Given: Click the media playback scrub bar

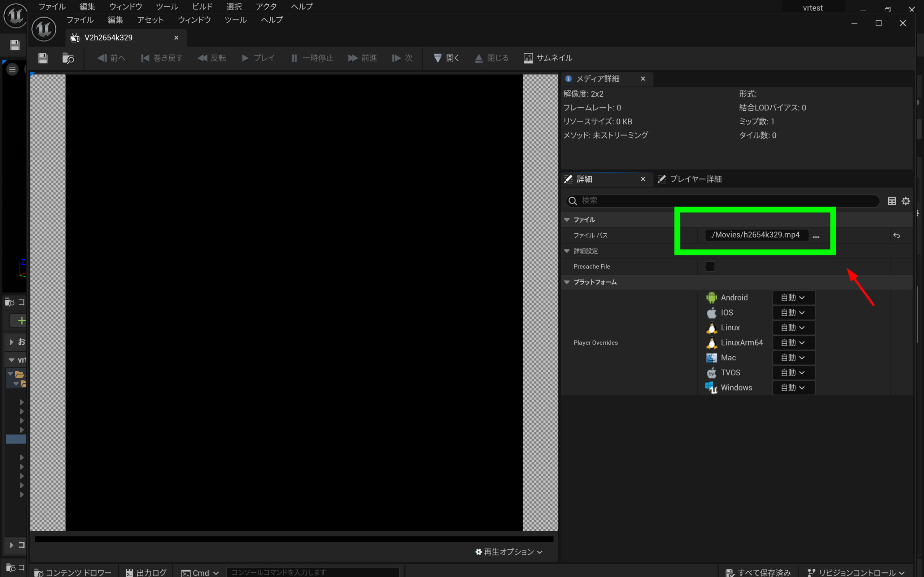Looking at the screenshot, I should click(x=294, y=539).
